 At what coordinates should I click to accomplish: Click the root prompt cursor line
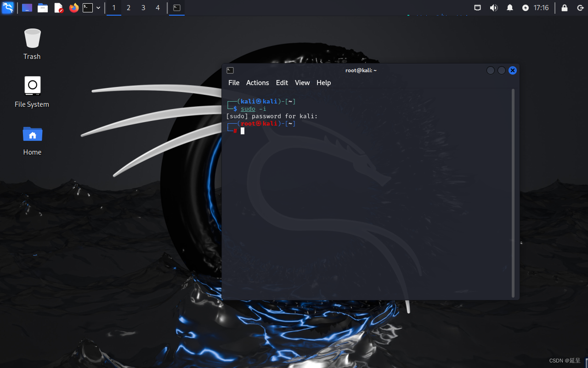[236, 131]
